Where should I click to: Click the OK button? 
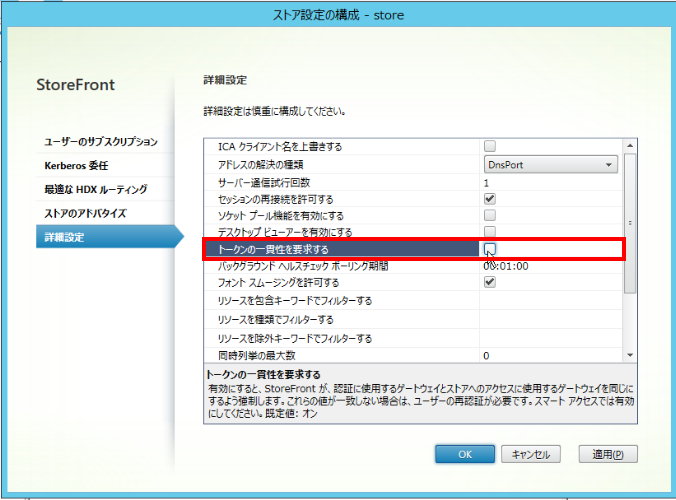point(465,454)
